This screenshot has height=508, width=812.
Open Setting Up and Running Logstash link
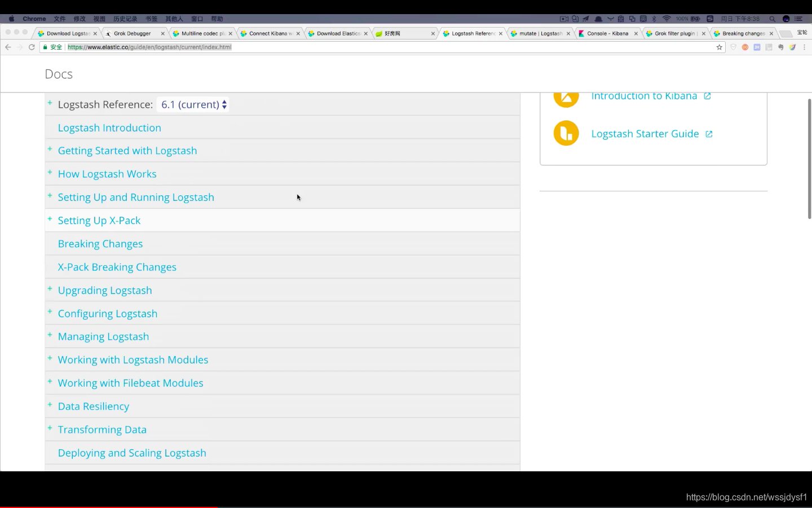click(x=136, y=197)
